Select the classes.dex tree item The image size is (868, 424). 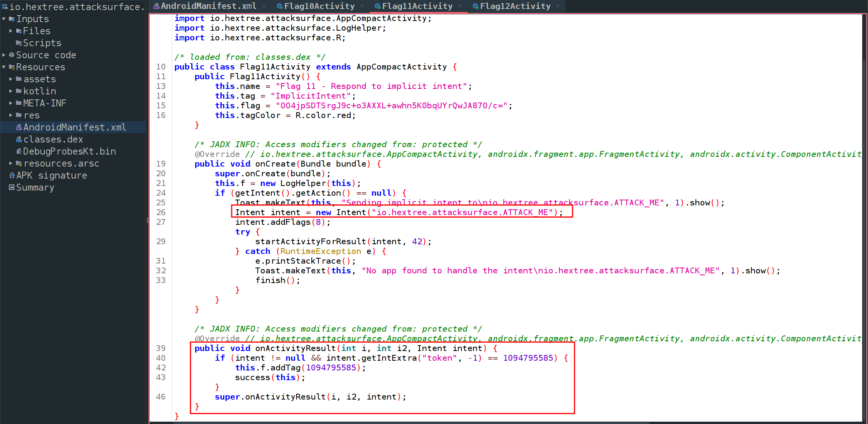click(53, 139)
